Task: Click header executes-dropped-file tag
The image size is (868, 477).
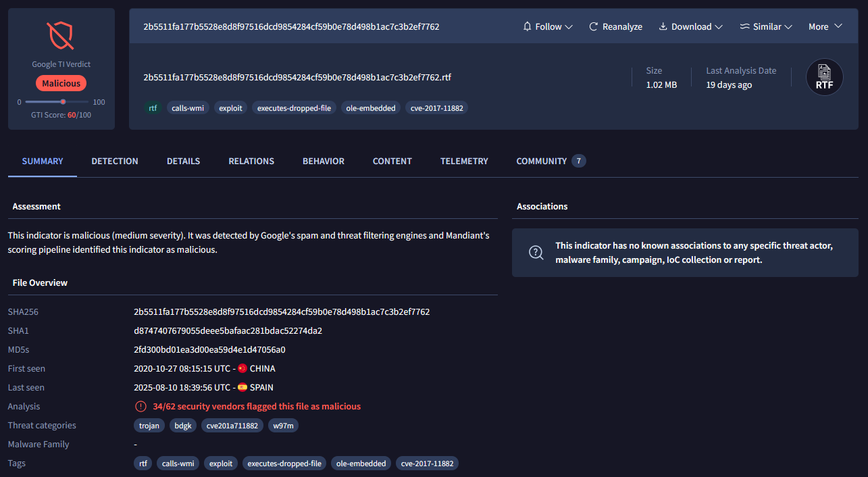Action: 295,107
